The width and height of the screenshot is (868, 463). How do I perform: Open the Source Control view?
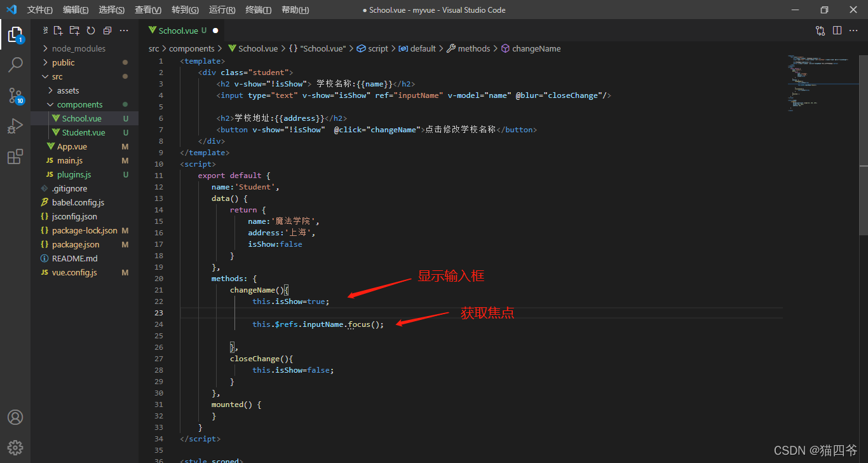coord(15,95)
